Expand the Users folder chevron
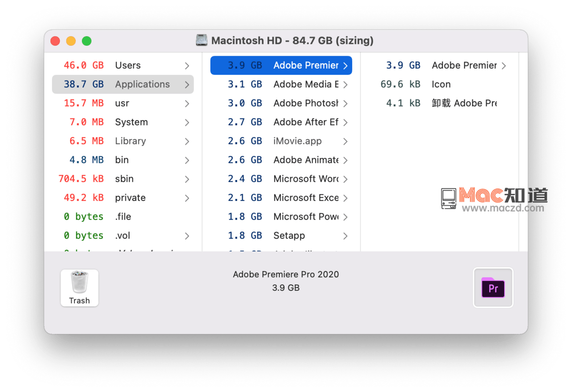 pyautogui.click(x=187, y=65)
